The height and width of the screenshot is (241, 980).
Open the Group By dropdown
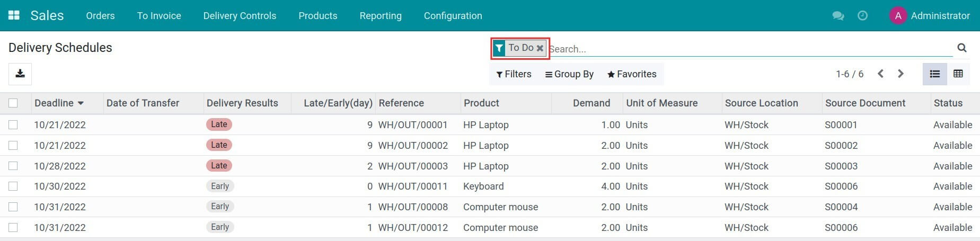tap(569, 74)
